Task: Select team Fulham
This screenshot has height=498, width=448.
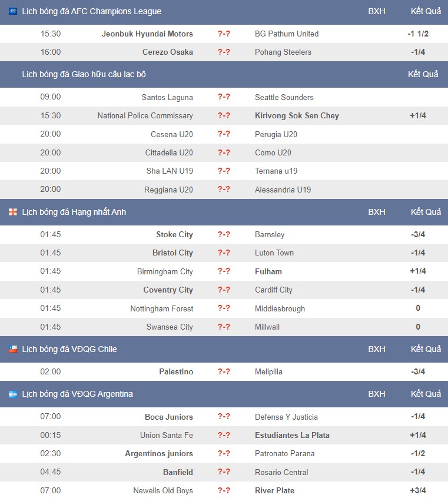Action: click(x=268, y=271)
